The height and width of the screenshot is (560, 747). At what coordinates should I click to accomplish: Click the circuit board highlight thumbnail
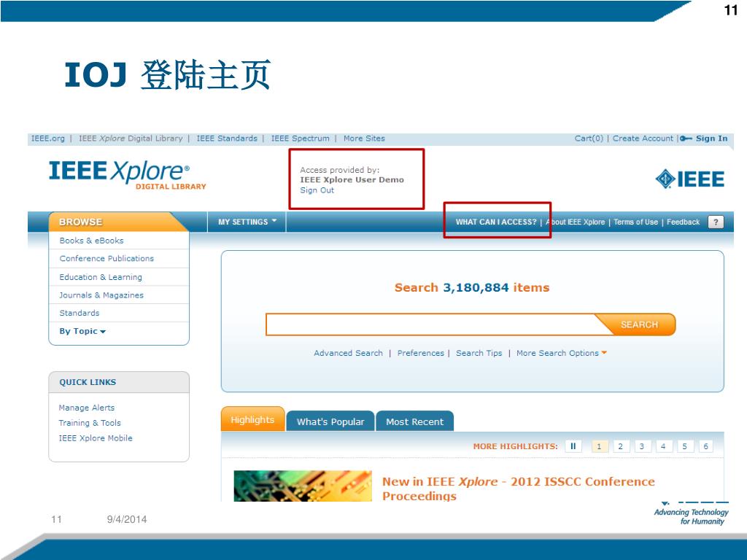pos(303,486)
